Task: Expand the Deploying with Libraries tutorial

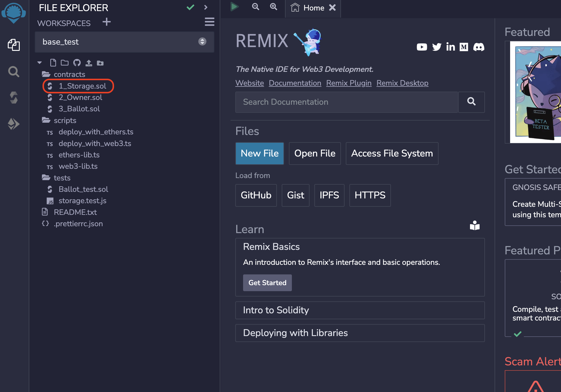Action: pyautogui.click(x=360, y=333)
